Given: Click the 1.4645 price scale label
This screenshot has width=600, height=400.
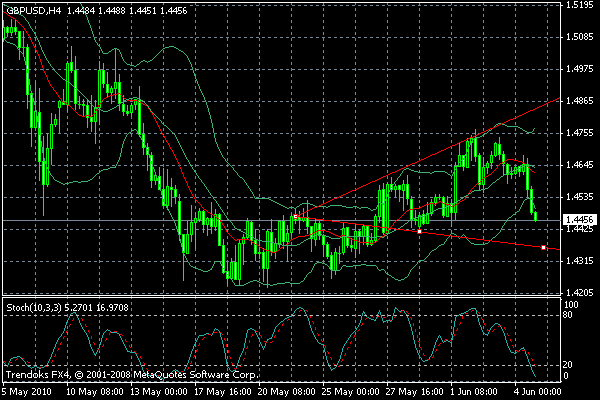Looking at the screenshot, I should click(579, 165).
